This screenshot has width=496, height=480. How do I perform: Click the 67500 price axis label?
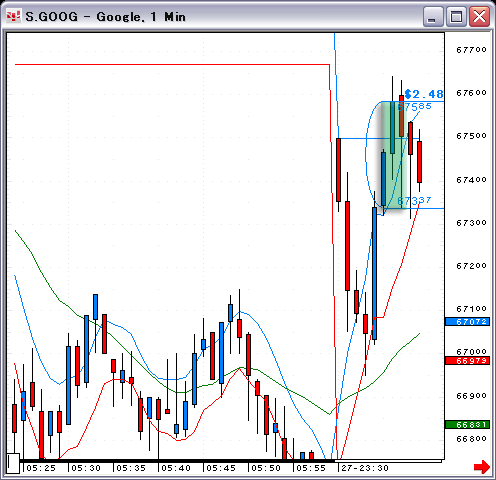tap(471, 136)
